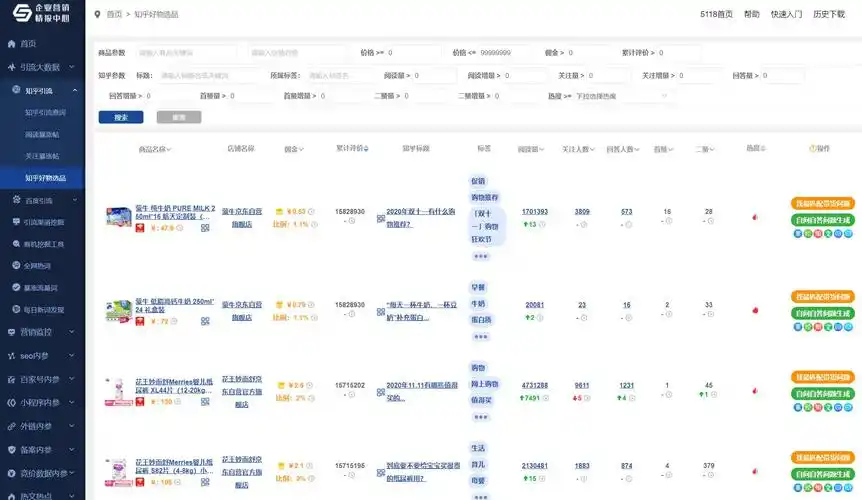862x500 pixels.
Task: Open 蒙牛京东自营旗舰店 link in first row
Action: coord(241,218)
